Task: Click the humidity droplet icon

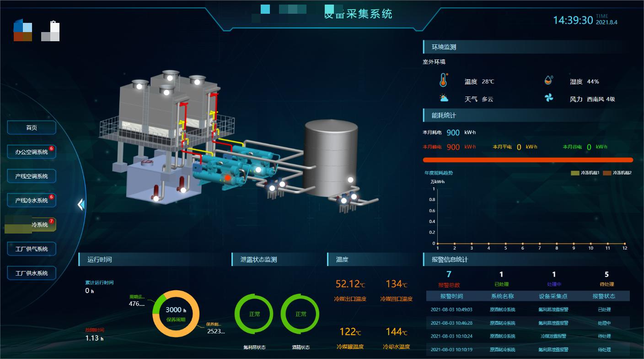Action: tap(549, 81)
